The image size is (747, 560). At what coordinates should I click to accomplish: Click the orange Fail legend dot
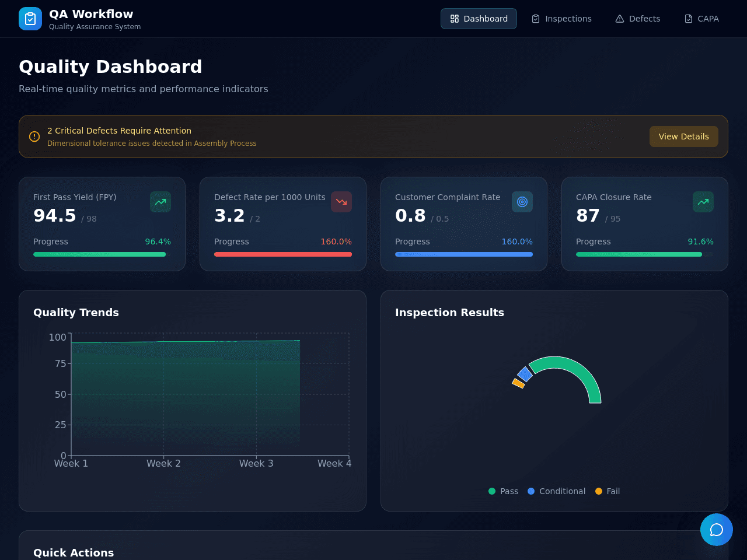(x=599, y=491)
